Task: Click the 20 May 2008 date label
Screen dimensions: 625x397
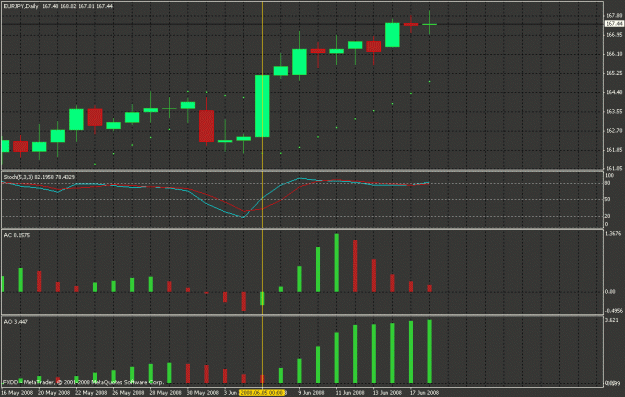Action: click(54, 393)
